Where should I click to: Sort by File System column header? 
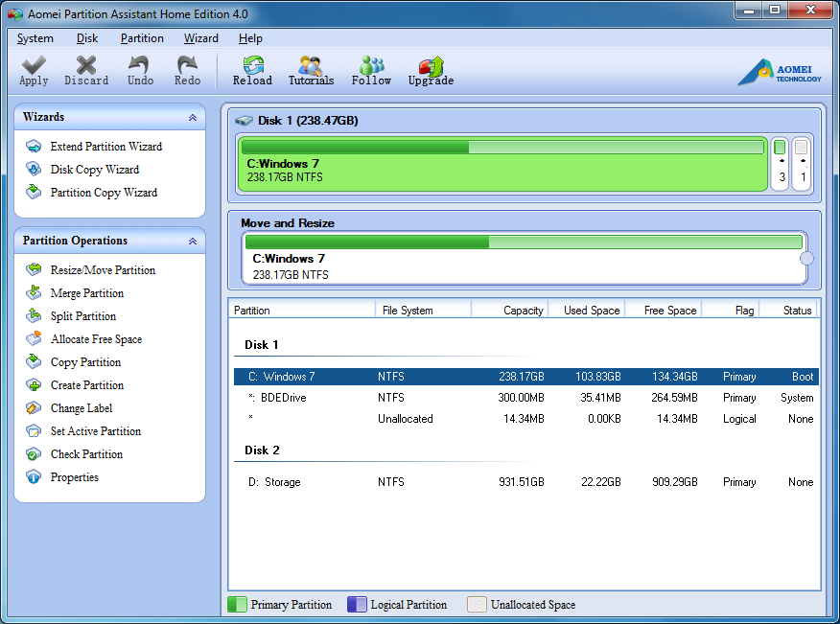(x=424, y=311)
